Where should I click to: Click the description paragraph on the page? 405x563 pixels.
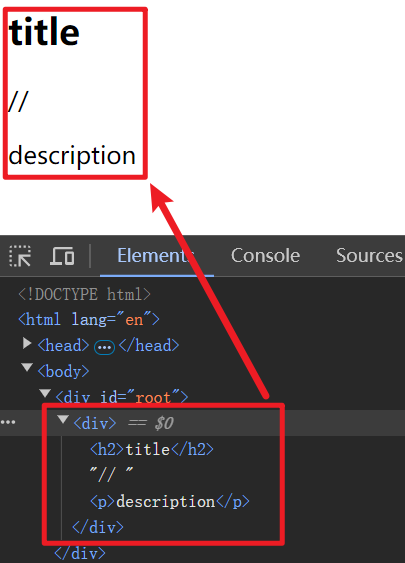coord(72,156)
